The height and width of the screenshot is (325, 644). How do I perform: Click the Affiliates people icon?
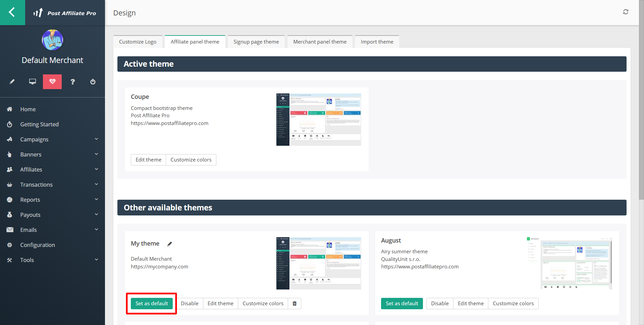coord(10,170)
